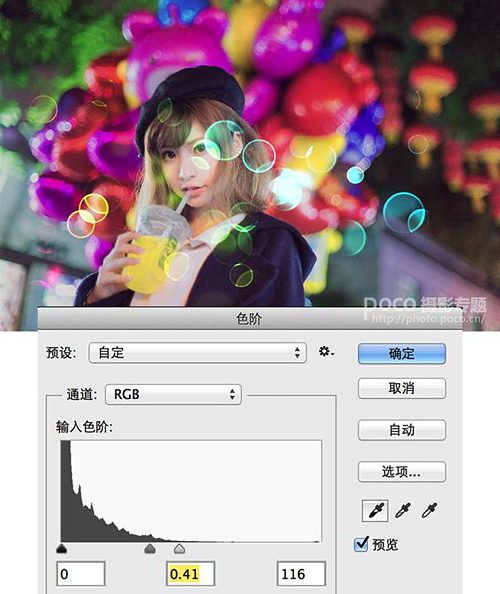Click the gray midtone slider handle
Image resolution: width=500 pixels, height=594 pixels.
coord(150,548)
